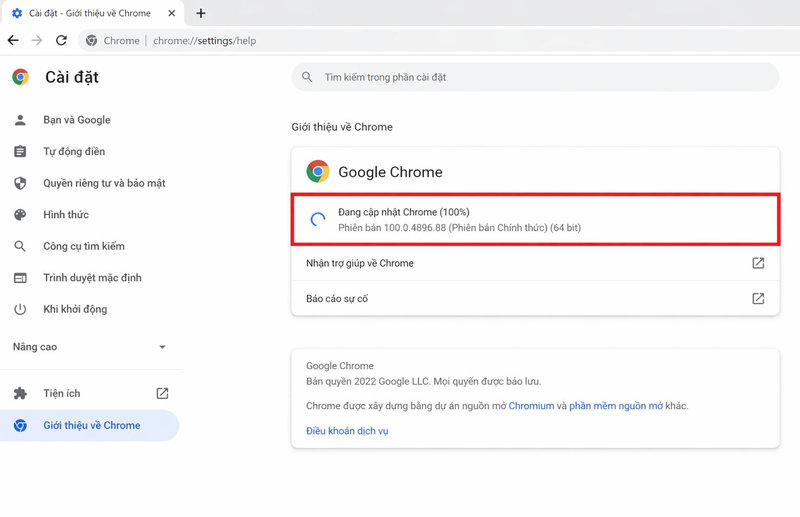This screenshot has width=800, height=517.
Task: Open a new tab with the plus button
Action: pos(201,13)
